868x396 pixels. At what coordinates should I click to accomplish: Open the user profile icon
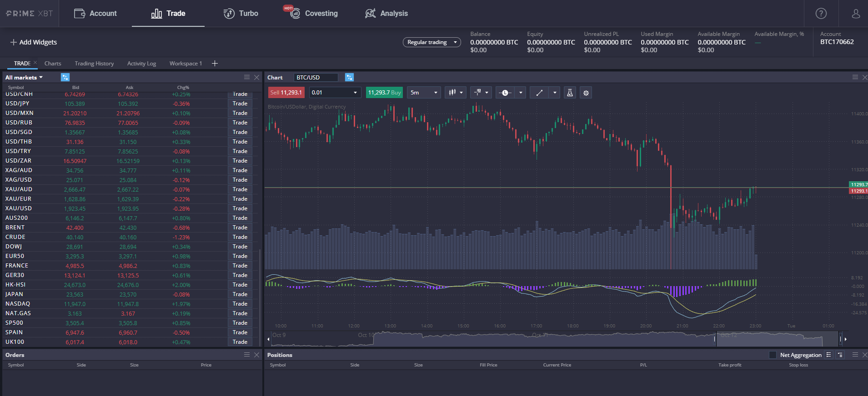(x=856, y=14)
